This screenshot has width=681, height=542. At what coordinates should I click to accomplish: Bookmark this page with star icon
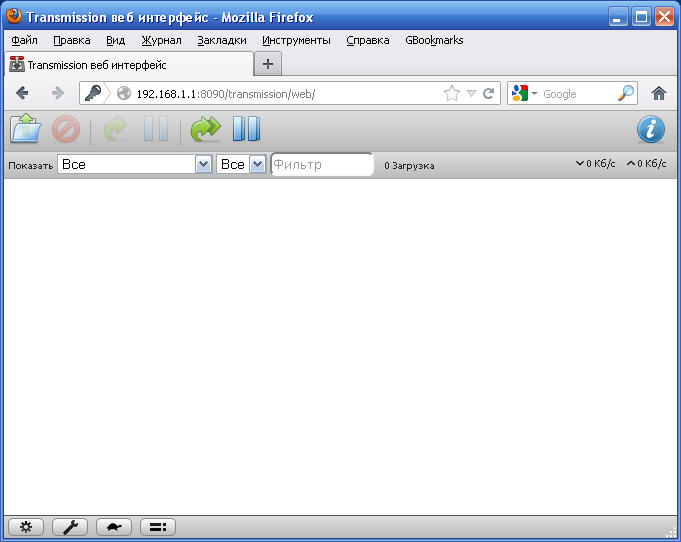point(451,93)
